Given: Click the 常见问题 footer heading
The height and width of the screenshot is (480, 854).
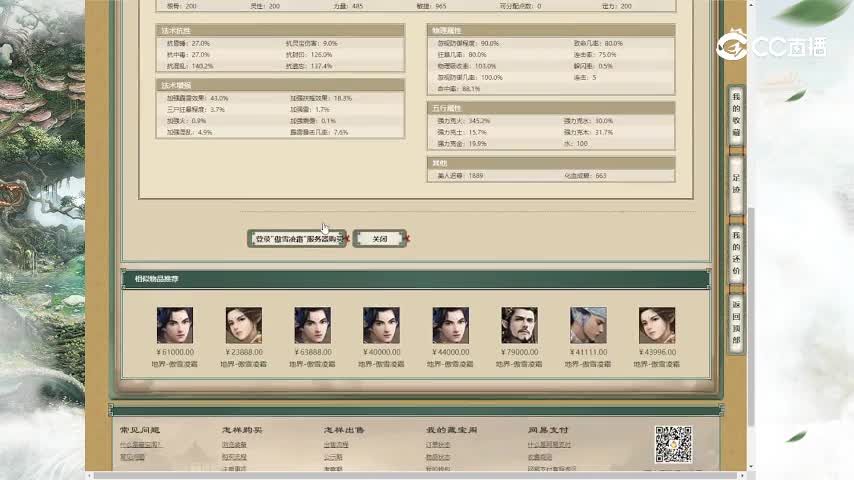Looking at the screenshot, I should 140,430.
